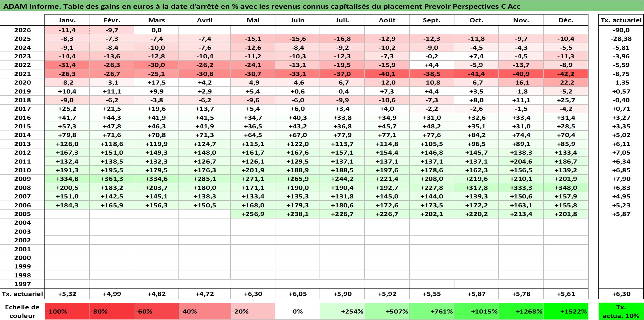Click the +17,5 cell in March 2020
The height and width of the screenshot is (320, 644).
(x=157, y=82)
